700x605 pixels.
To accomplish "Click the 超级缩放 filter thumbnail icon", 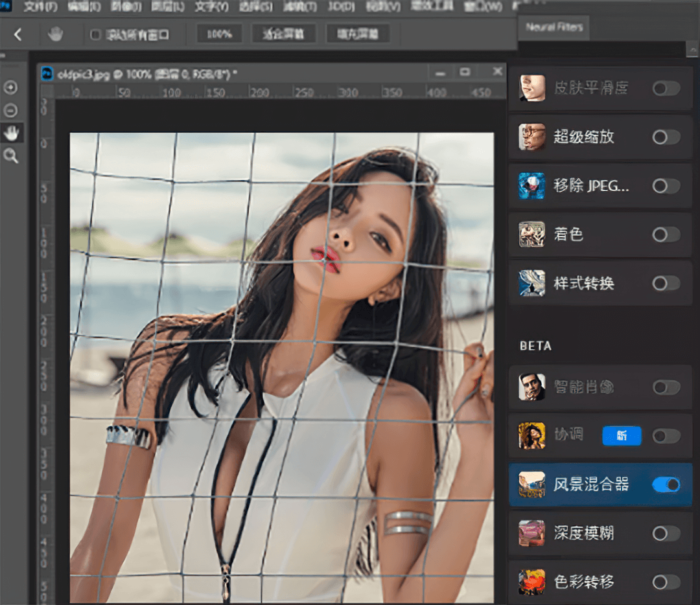I will click(x=531, y=137).
